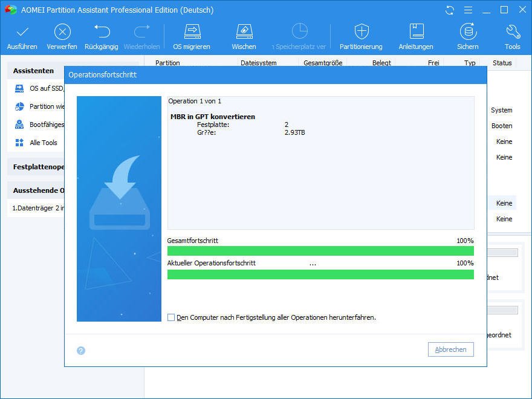Click the Typ column header
The image size is (532, 399).
470,63
